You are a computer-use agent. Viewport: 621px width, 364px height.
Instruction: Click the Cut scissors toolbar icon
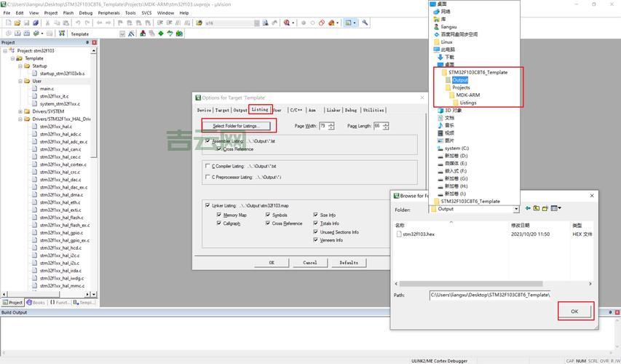[x=47, y=23]
